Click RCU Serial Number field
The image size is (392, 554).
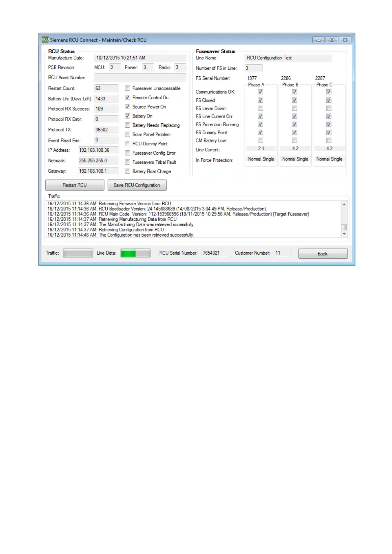(215, 253)
